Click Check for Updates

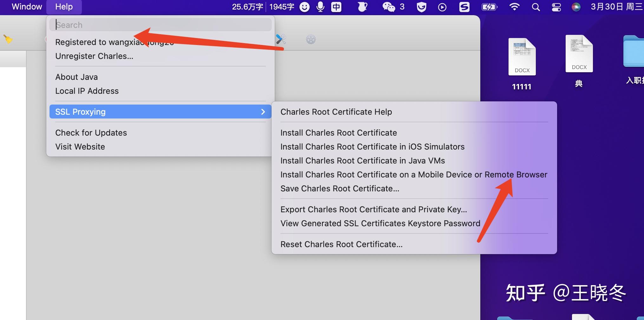pyautogui.click(x=91, y=132)
